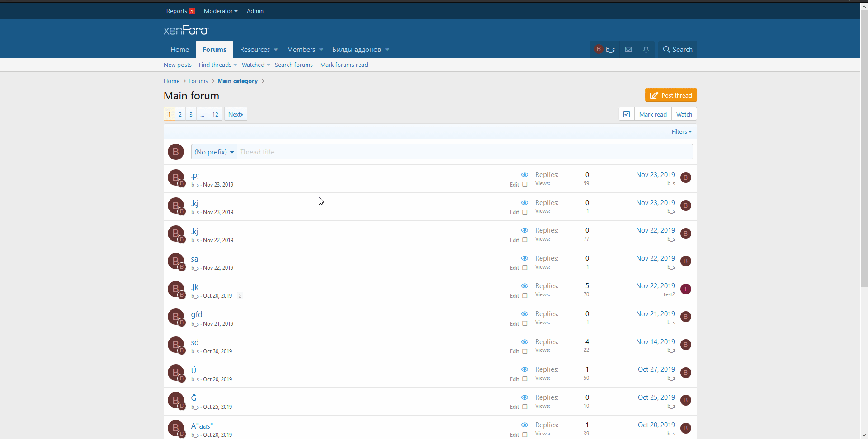Go to the Home tab

(179, 50)
